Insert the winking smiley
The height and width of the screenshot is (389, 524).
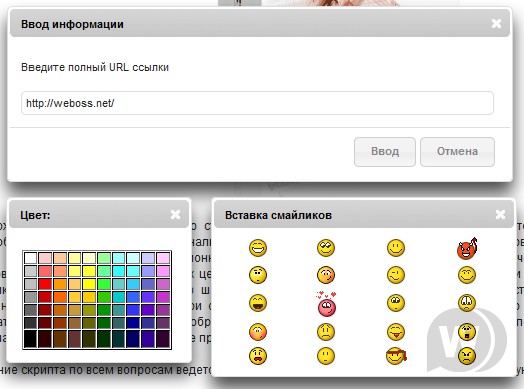396,276
